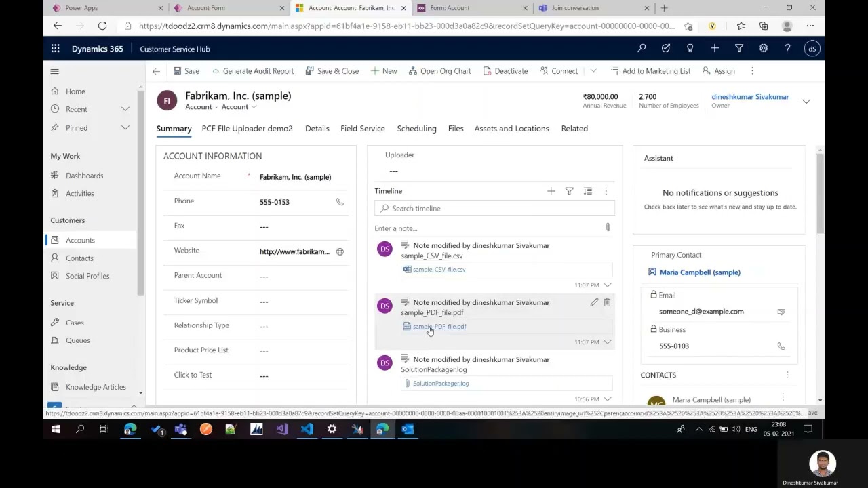This screenshot has width=868, height=488.
Task: Open the timeline filter funnel
Action: coord(570,192)
